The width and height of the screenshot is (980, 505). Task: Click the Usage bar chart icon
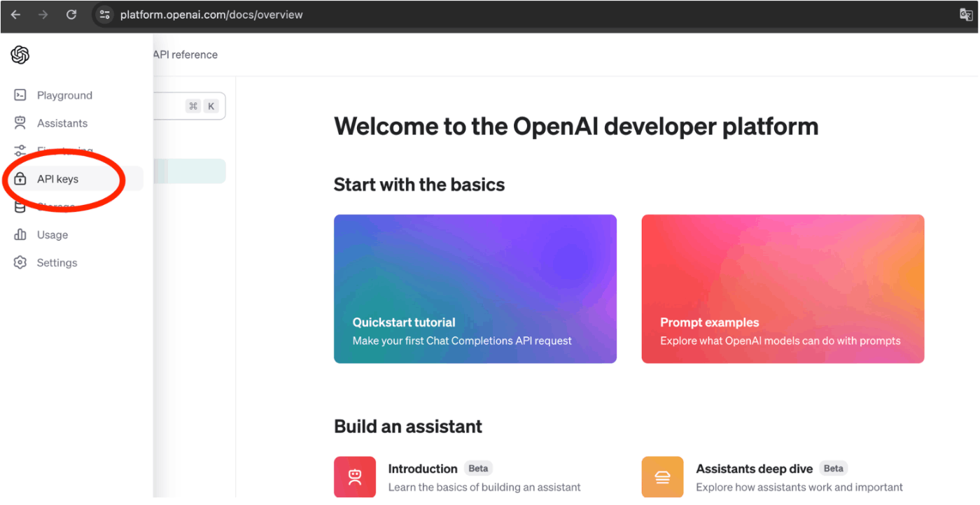click(x=20, y=235)
